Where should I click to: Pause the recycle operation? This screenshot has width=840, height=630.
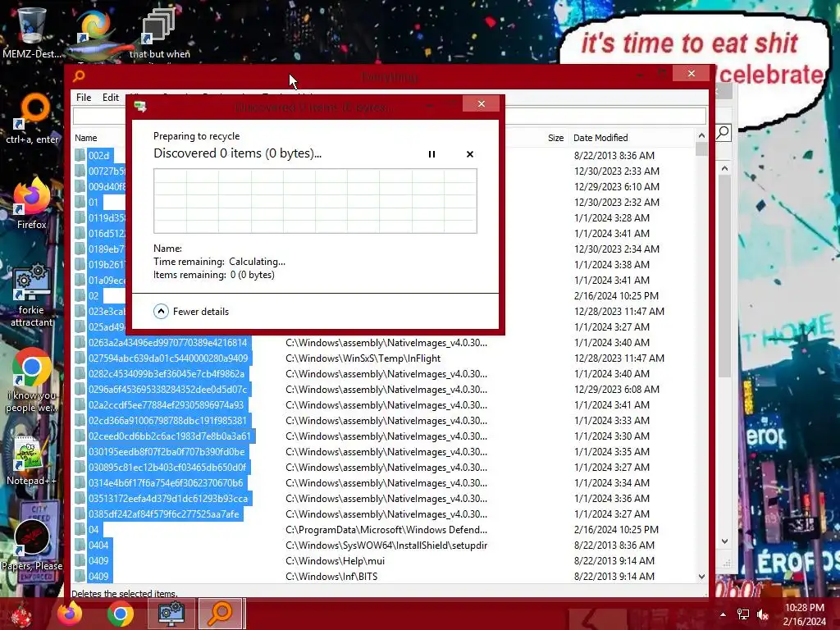431,154
